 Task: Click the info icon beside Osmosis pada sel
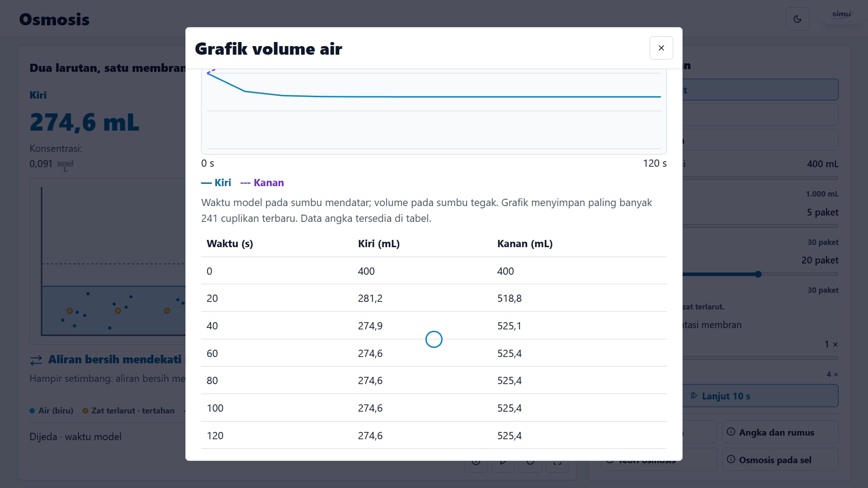[731, 459]
